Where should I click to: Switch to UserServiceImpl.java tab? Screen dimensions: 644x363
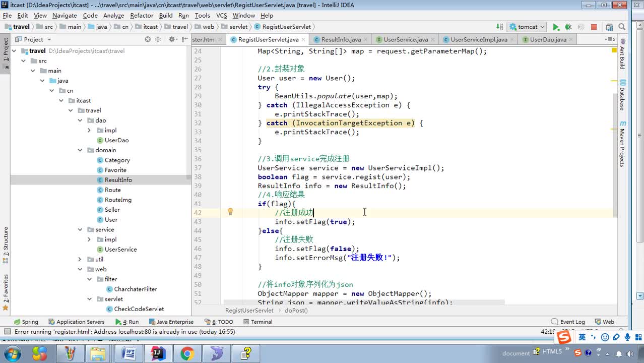479,39
